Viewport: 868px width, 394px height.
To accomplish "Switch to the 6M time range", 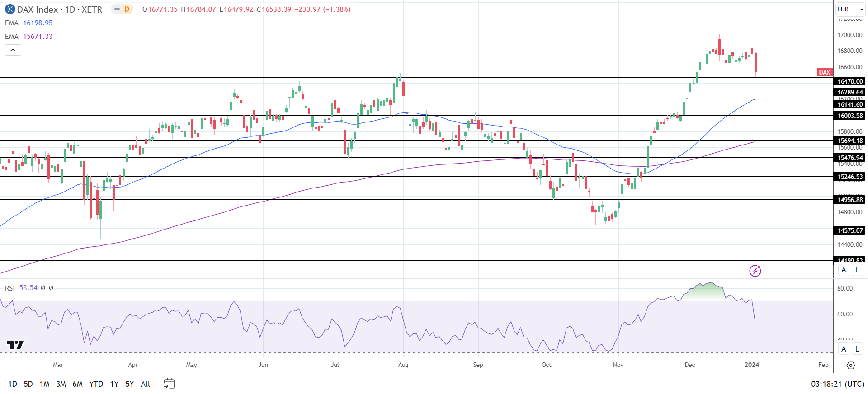I will [78, 384].
